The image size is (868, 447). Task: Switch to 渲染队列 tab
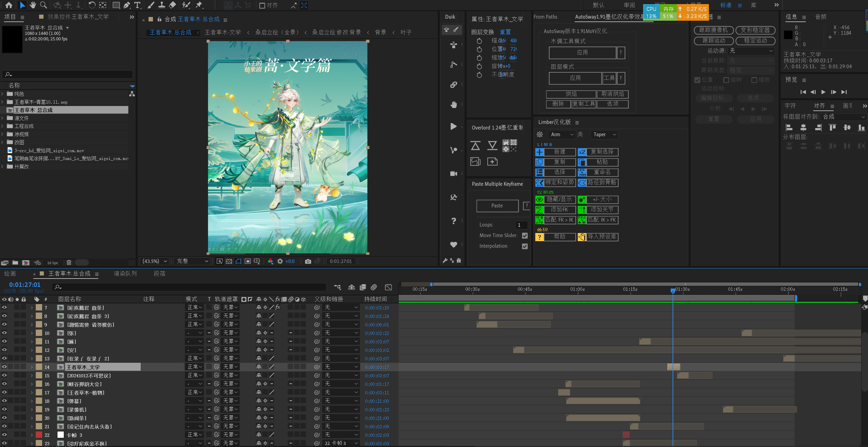tap(125, 274)
